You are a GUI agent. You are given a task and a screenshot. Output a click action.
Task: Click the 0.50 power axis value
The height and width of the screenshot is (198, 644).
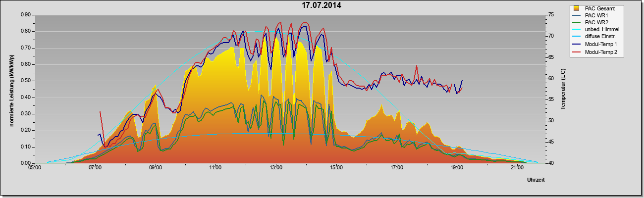pyautogui.click(x=26, y=81)
